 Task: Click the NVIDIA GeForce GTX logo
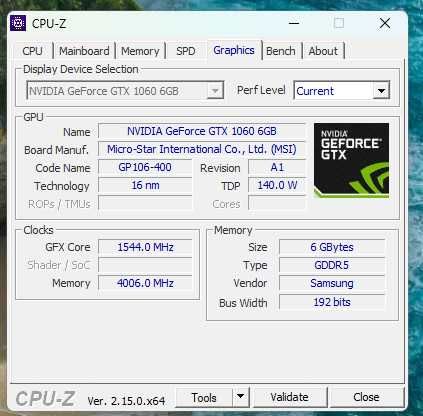[x=351, y=160]
